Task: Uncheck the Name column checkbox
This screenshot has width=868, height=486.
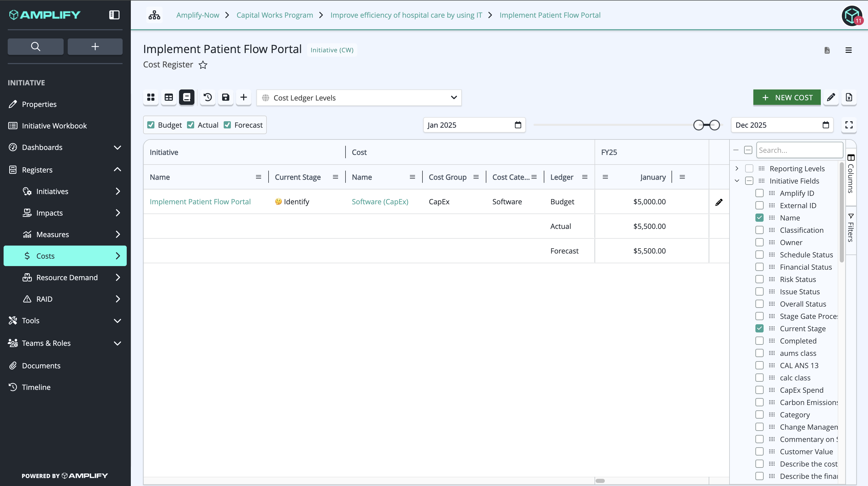Action: point(759,218)
